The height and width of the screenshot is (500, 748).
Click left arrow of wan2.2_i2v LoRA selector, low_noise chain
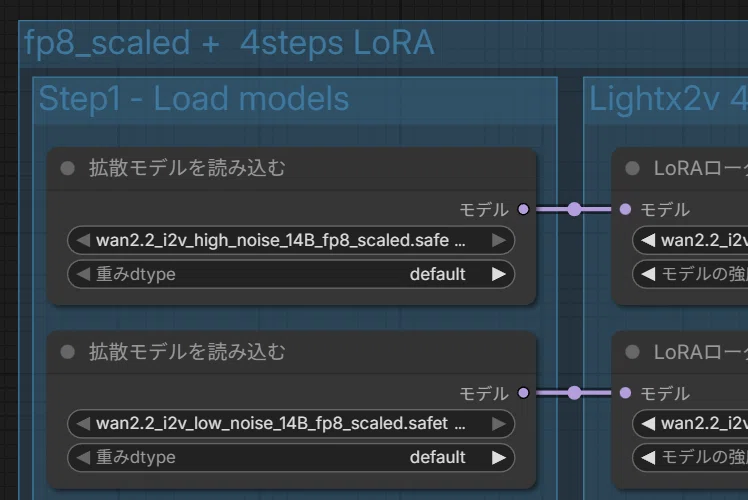648,424
